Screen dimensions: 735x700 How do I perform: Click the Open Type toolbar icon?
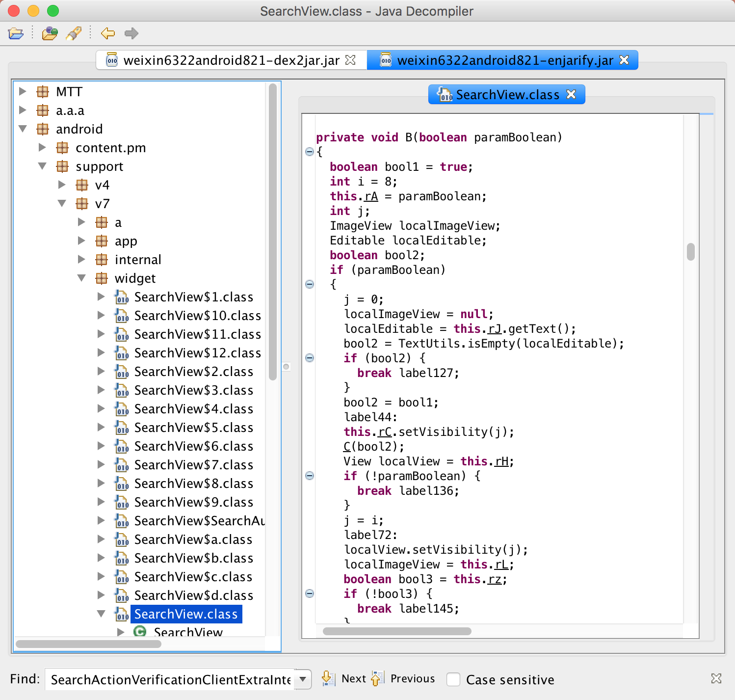click(x=50, y=33)
